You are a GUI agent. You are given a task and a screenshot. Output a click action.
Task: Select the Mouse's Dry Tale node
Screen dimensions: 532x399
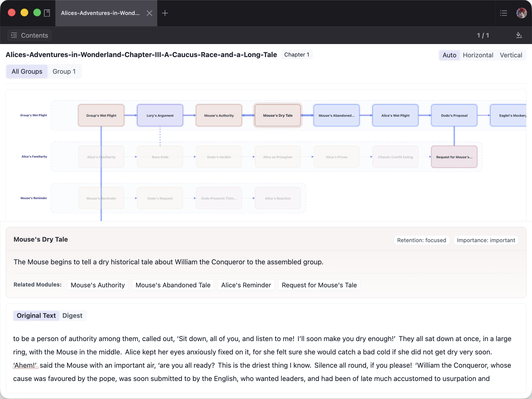click(277, 115)
